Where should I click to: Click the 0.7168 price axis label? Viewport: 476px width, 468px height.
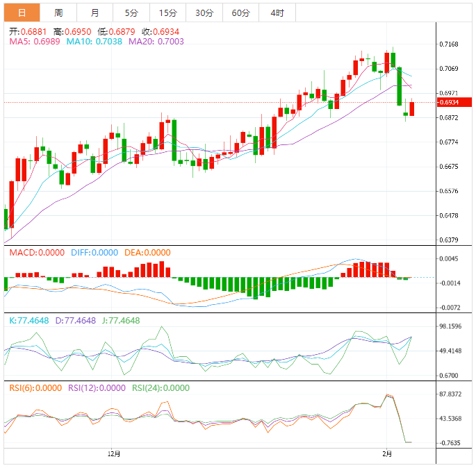click(x=449, y=44)
